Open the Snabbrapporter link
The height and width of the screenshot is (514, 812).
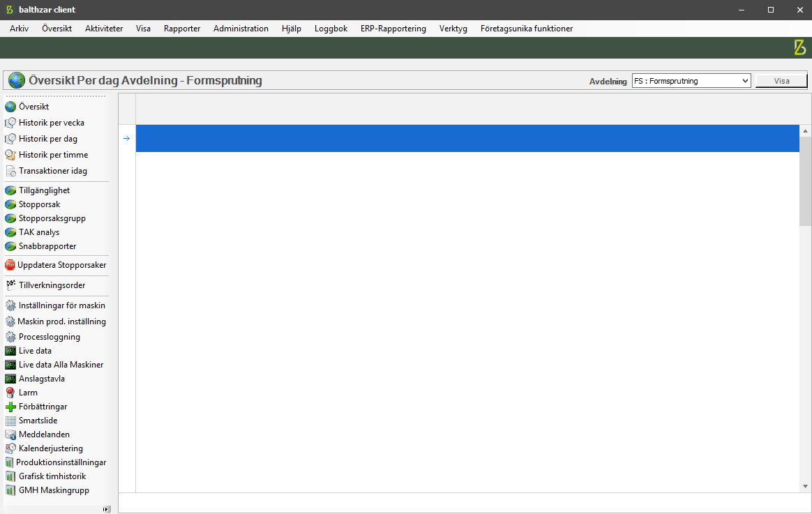pos(47,246)
